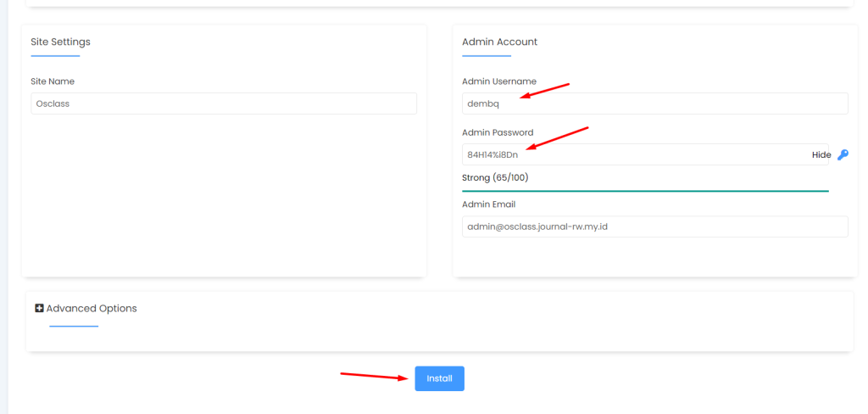Edit the Admin Email address field
This screenshot has width=868, height=414.
(654, 227)
